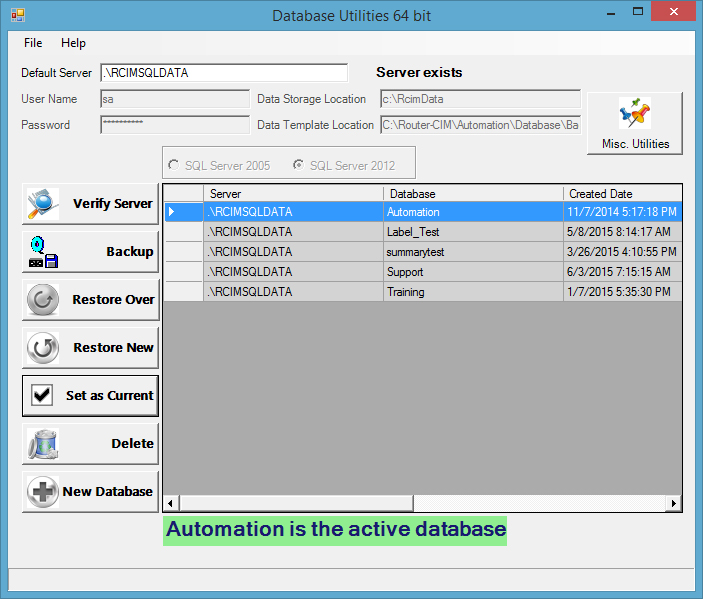Click the Delete label text

[x=132, y=443]
